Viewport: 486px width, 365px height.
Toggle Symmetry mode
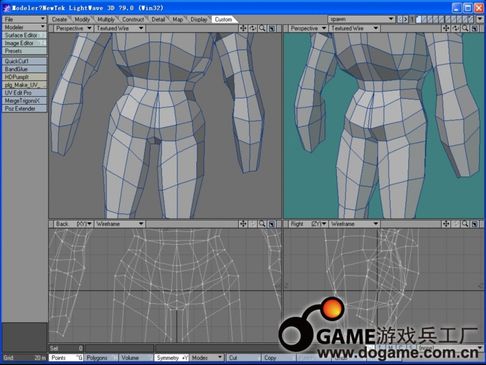click(172, 358)
